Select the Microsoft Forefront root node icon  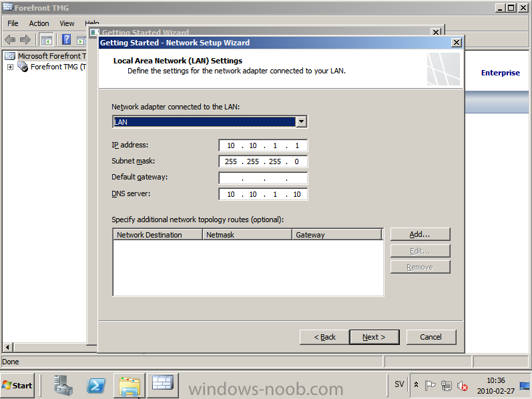[10, 56]
